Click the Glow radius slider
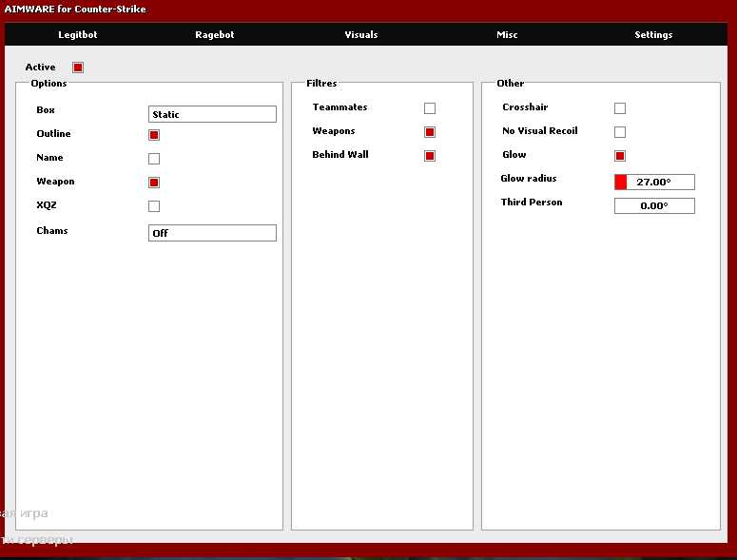This screenshot has width=737, height=560. tap(654, 182)
